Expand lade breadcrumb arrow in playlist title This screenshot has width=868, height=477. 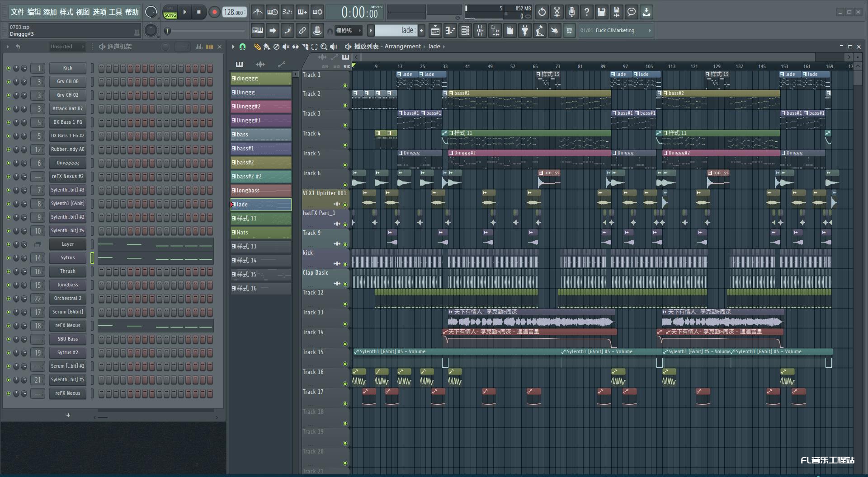444,47
